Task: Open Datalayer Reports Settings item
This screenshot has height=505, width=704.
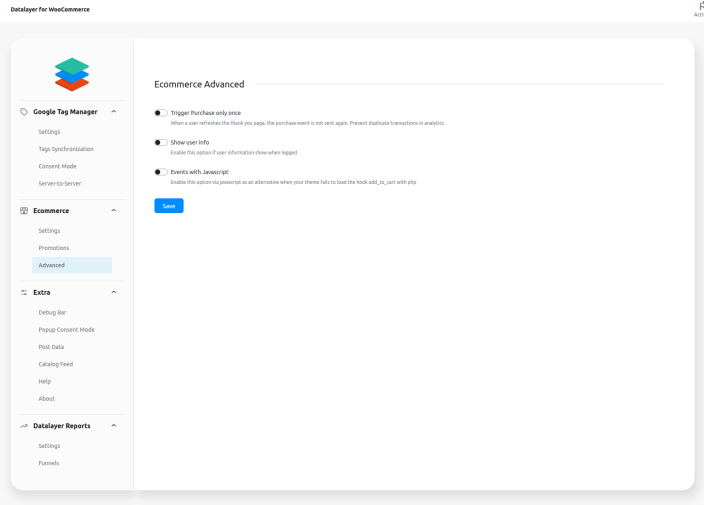Action: (x=49, y=446)
